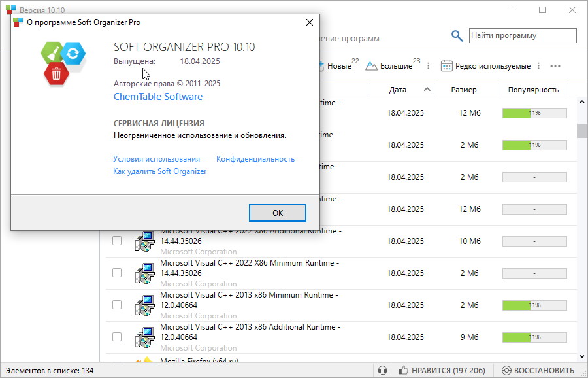Maximize the main Soft Organizer window
The image size is (588, 378).
click(542, 10)
